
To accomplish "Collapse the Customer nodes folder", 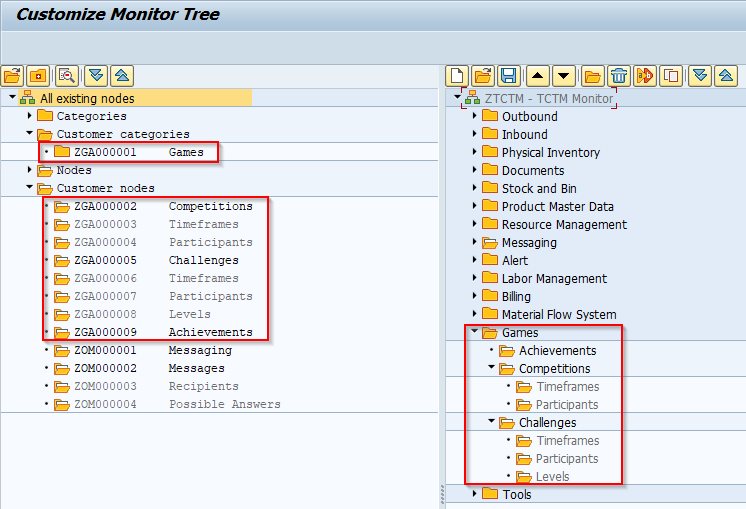I will 30,188.
